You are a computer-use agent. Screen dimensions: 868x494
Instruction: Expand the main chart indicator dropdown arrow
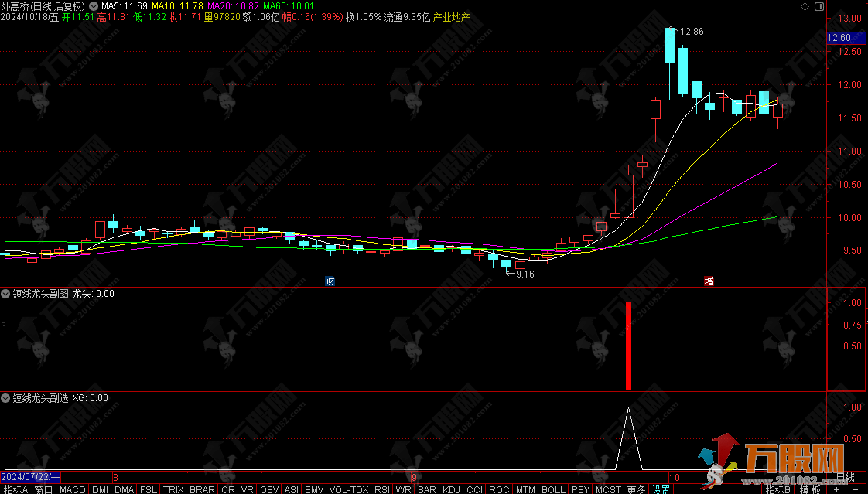[93, 6]
